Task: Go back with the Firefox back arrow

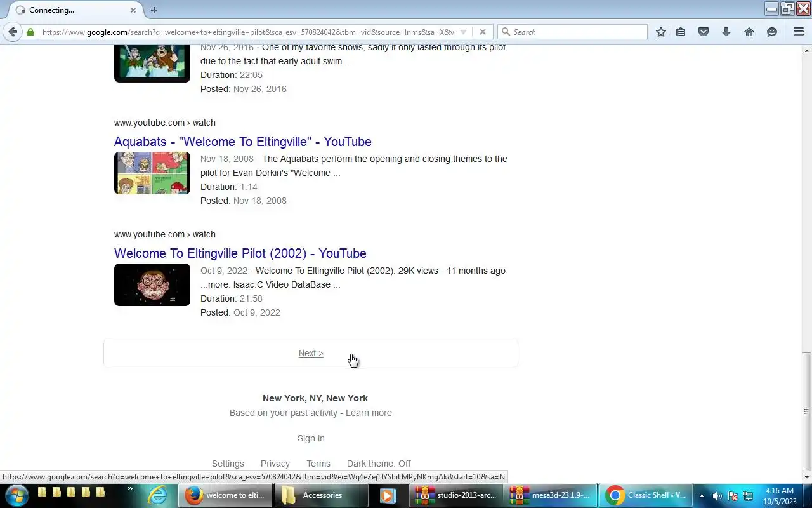Action: point(13,32)
